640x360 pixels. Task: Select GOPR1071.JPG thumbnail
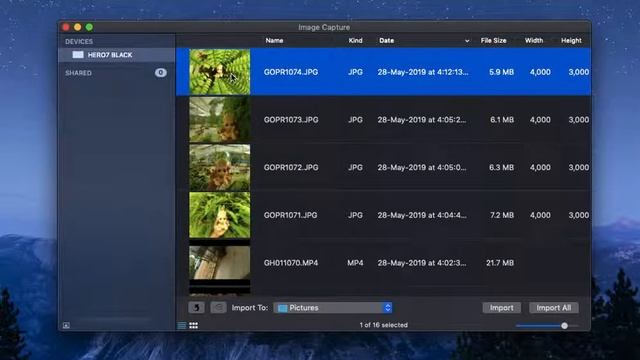tap(220, 215)
